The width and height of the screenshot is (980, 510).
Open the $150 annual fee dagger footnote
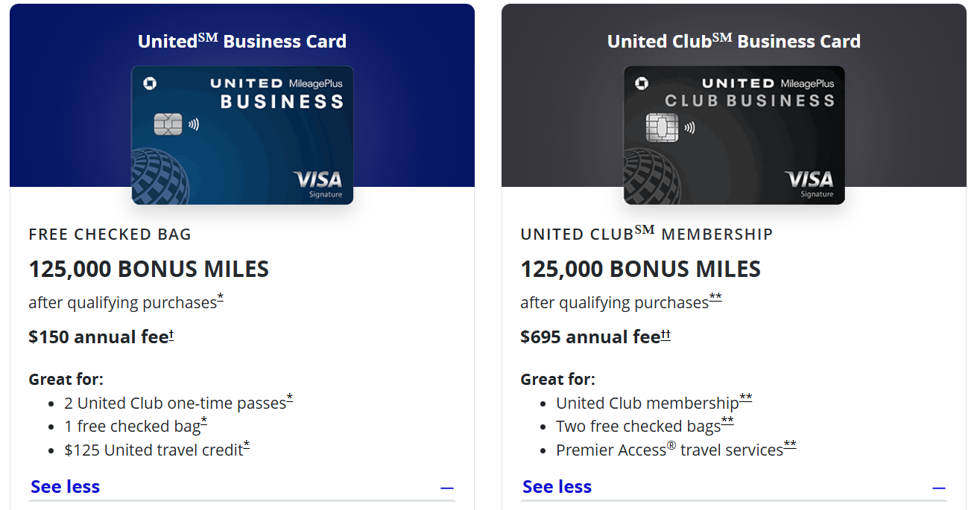click(x=171, y=335)
